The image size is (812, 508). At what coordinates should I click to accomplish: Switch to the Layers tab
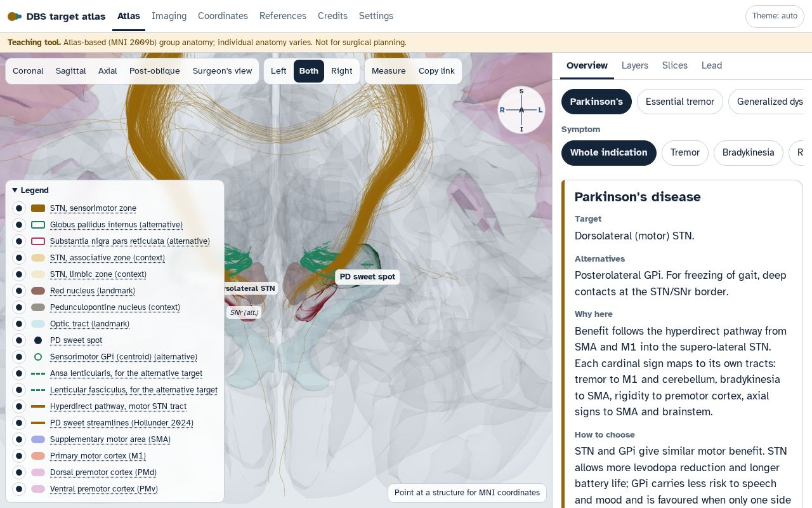click(635, 65)
